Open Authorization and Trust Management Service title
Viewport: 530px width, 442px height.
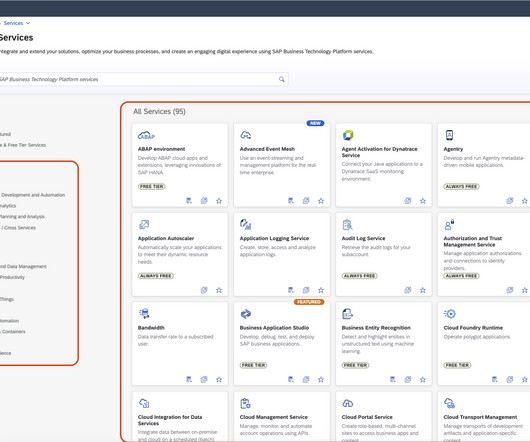tap(473, 241)
